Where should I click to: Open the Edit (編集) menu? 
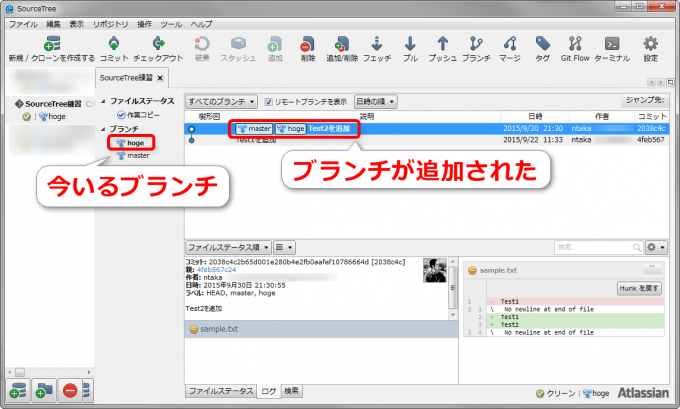[x=53, y=24]
